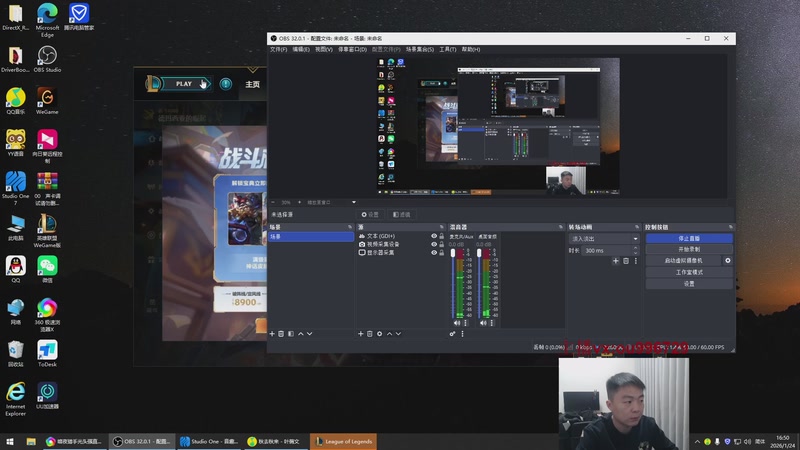Image resolution: width=800 pixels, height=450 pixels.
Task: Pop out the Controls dock panel
Action: click(x=731, y=227)
